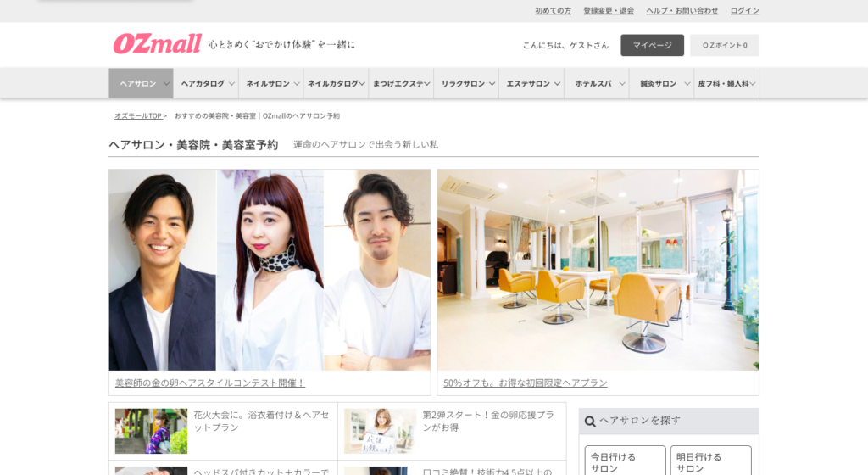This screenshot has width=868, height=475.
Task: Open the salon interior banner image
Action: pyautogui.click(x=598, y=270)
